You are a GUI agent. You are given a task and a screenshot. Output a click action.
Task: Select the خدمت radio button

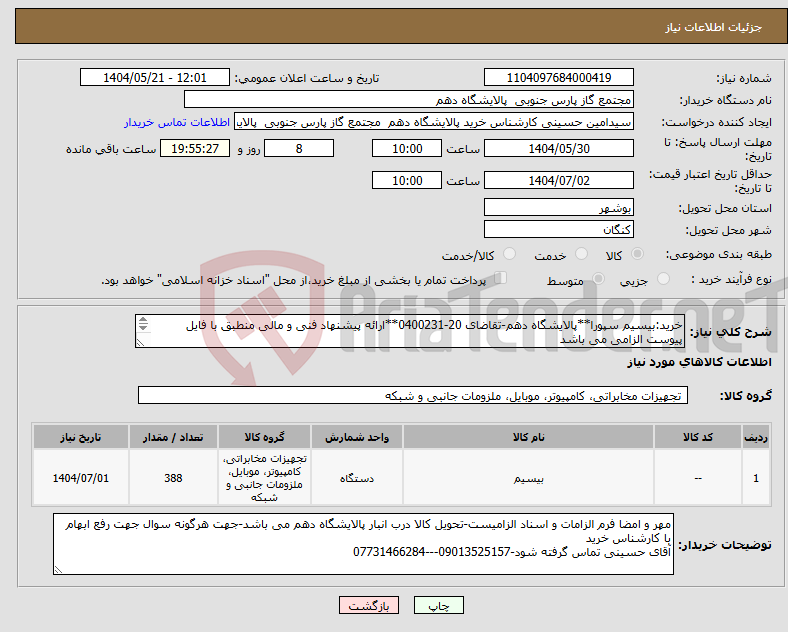click(581, 254)
